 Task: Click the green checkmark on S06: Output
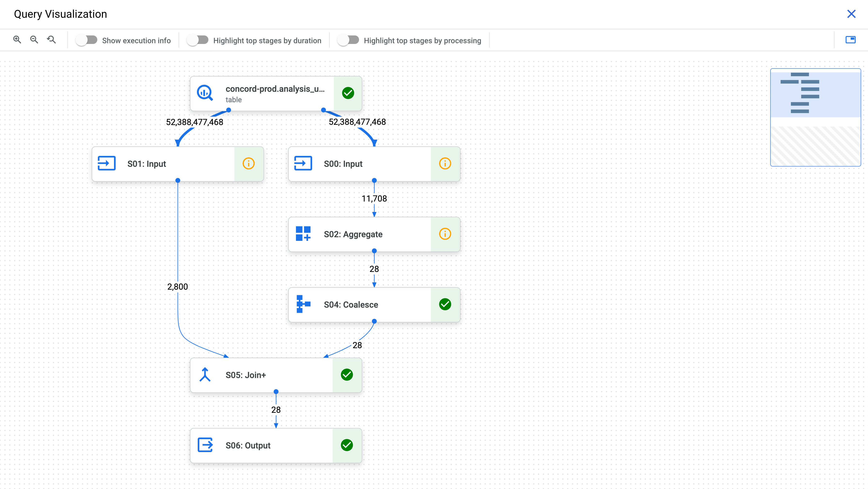(347, 445)
